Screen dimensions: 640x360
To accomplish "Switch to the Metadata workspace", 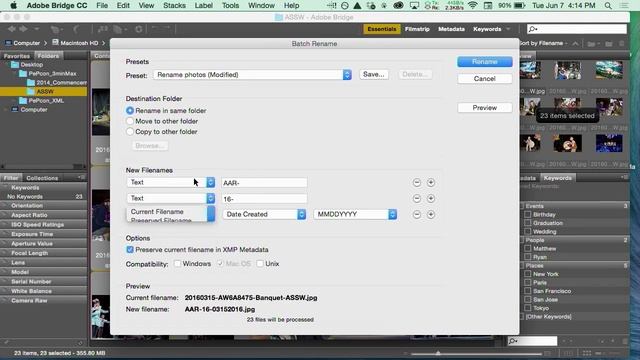I will click(x=451, y=29).
